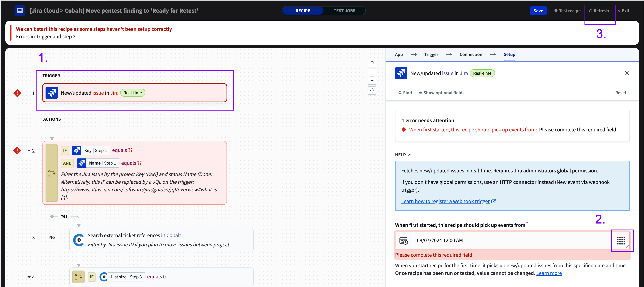Screen dimensions: 644x287
Task: Zoom in on the recipe canvas
Action: pos(372,73)
